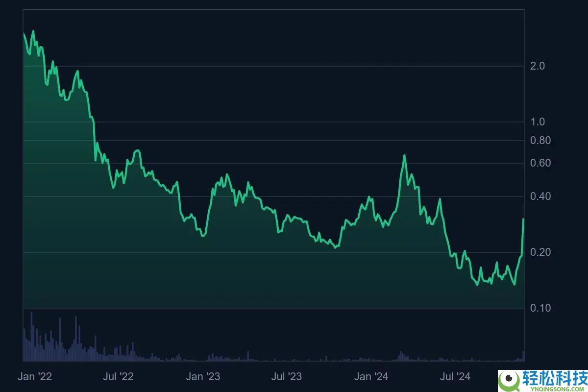
Task: Expand the Jan '22 timeline section
Action: click(x=35, y=377)
